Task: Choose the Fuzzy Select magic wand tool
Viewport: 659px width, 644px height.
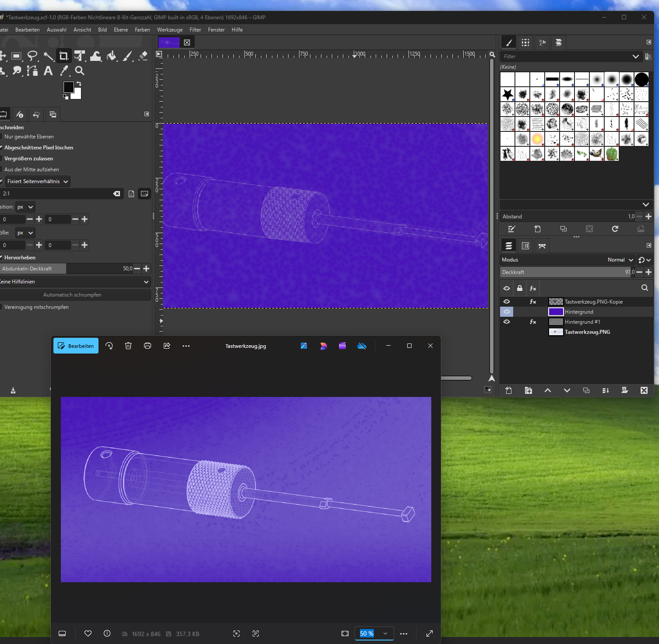Action: pos(48,56)
